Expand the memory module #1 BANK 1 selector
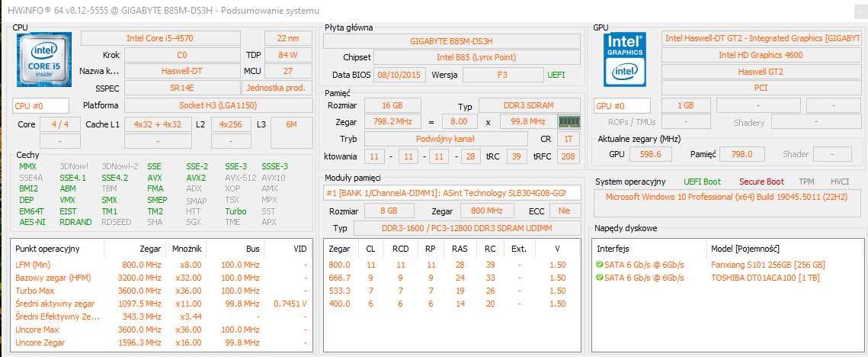The image size is (868, 357). point(452,193)
